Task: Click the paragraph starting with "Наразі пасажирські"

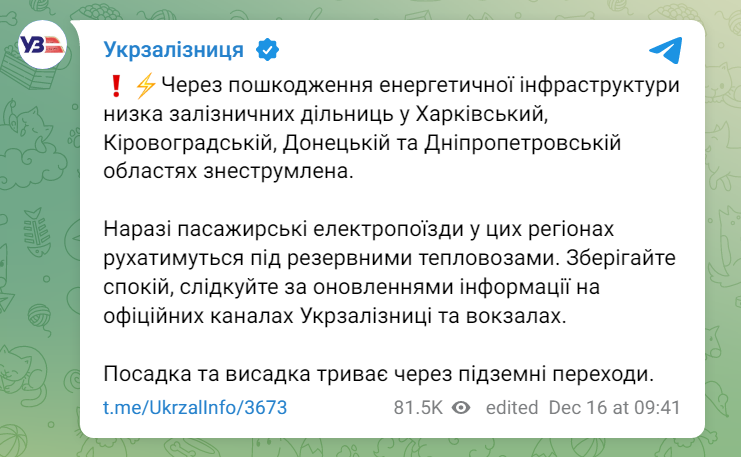Action: [390, 273]
